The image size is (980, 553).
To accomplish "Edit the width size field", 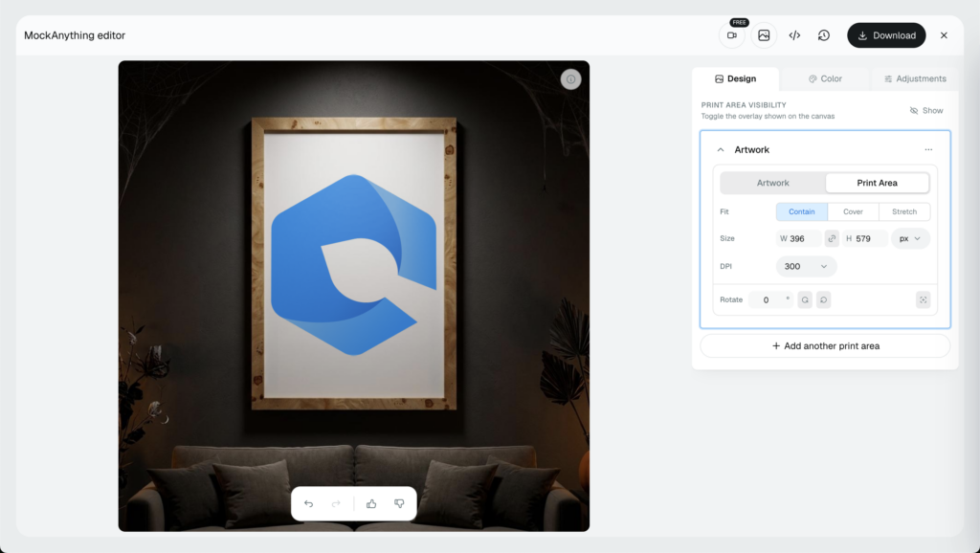I will click(x=799, y=238).
